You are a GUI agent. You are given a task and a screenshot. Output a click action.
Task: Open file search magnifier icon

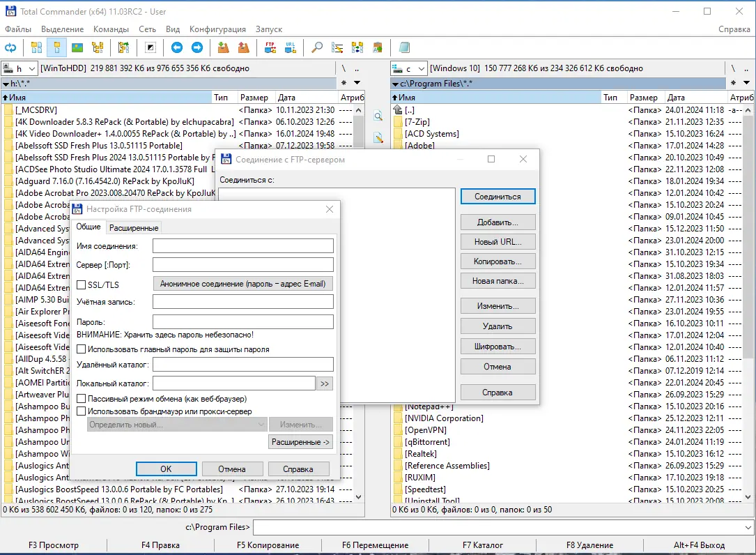[317, 47]
